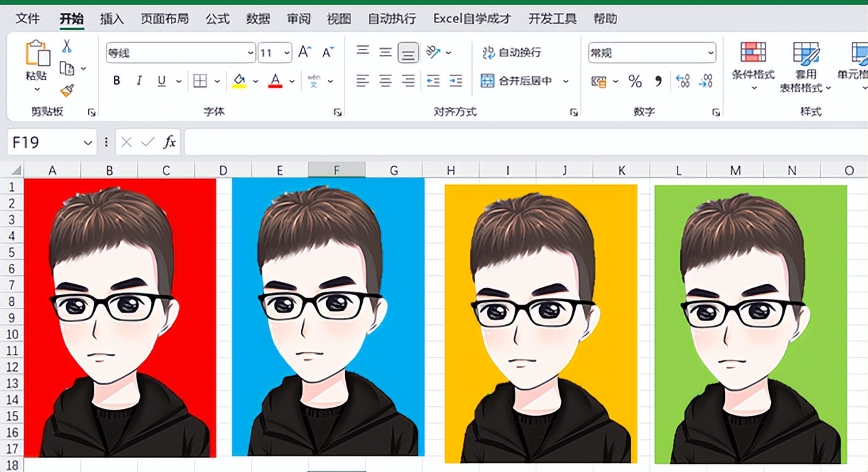Viewport: 868px width, 472px height.
Task: Click 自动换行 wrap text button
Action: tap(511, 52)
